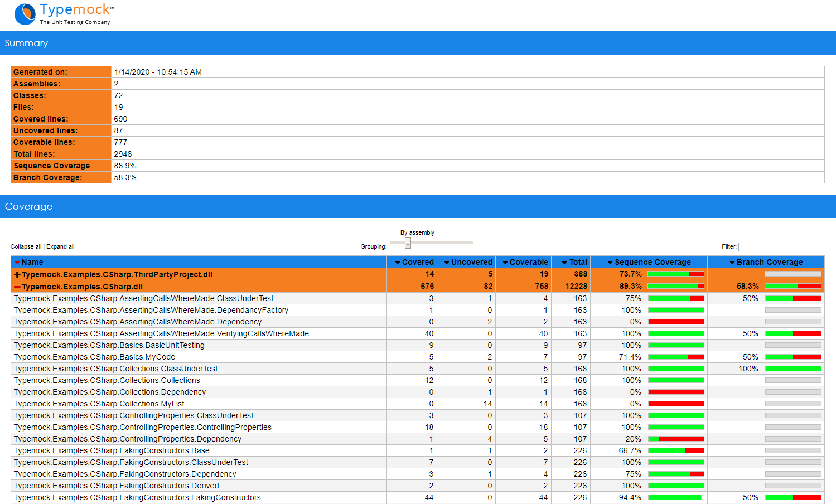Click the 12228 total for CSharp.dll
This screenshot has height=504, width=836.
(576, 286)
